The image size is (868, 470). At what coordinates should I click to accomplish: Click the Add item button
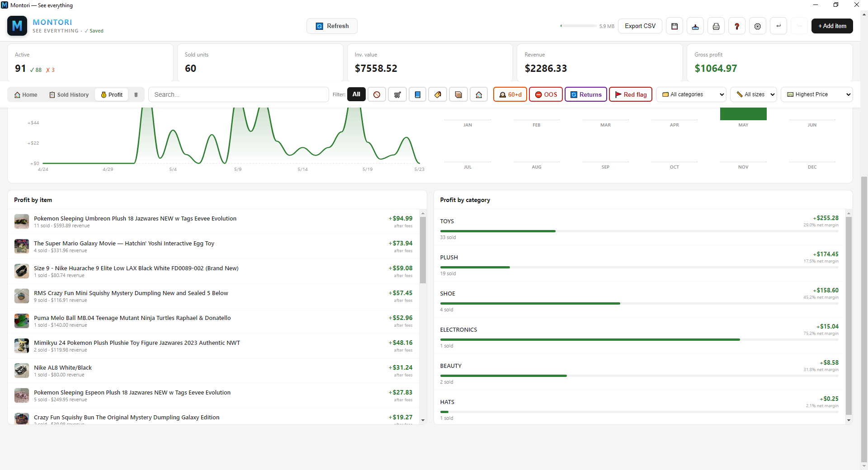[832, 26]
